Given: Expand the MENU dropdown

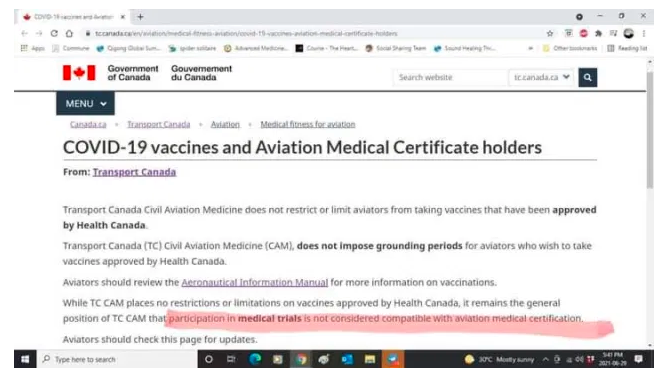Looking at the screenshot, I should click(85, 104).
